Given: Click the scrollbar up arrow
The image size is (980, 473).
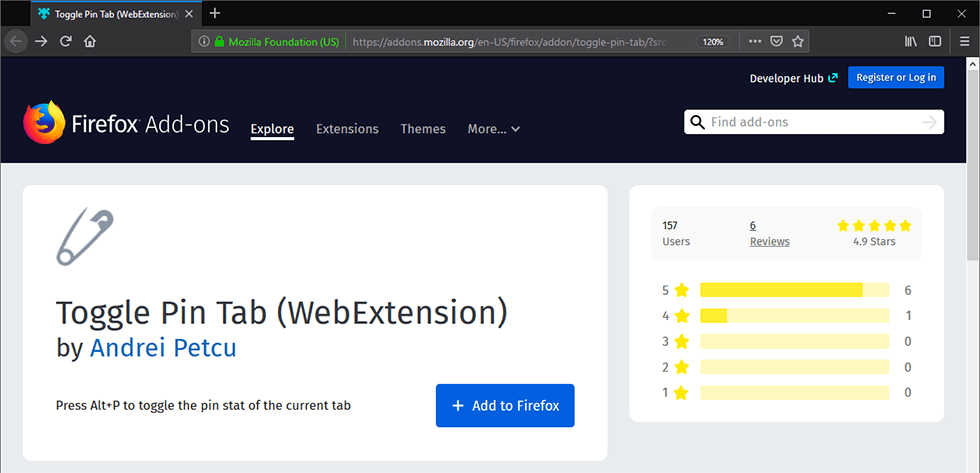Looking at the screenshot, I should pyautogui.click(x=972, y=63).
